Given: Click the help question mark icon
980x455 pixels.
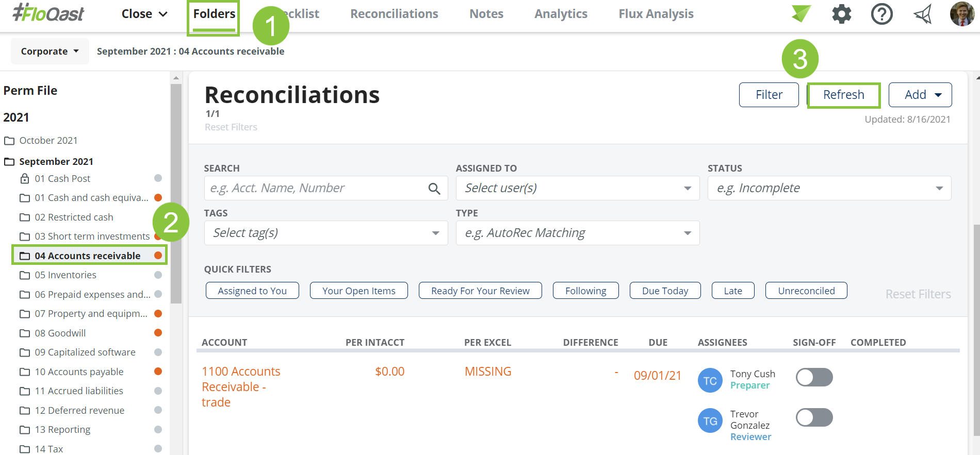Looking at the screenshot, I should (881, 14).
